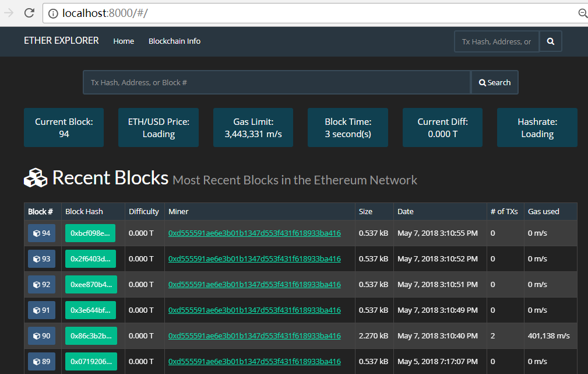Open block hash 0xee870b4 button
The height and width of the screenshot is (374, 588).
(90, 285)
